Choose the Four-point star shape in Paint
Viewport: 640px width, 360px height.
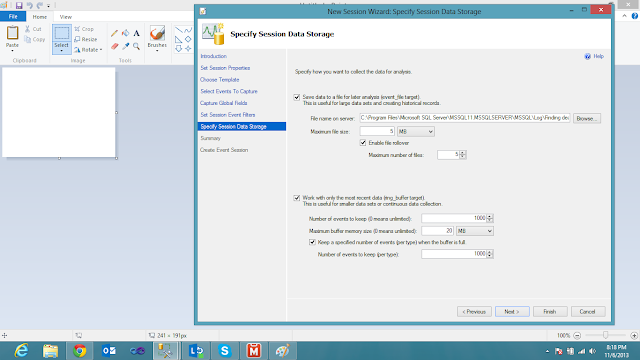pos(188,49)
